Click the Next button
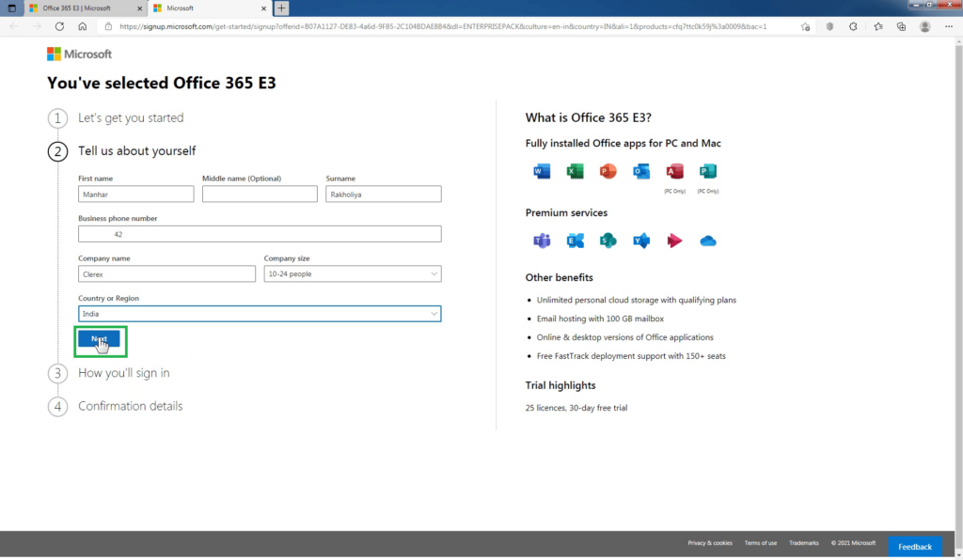This screenshot has height=560, width=963. coord(99,338)
